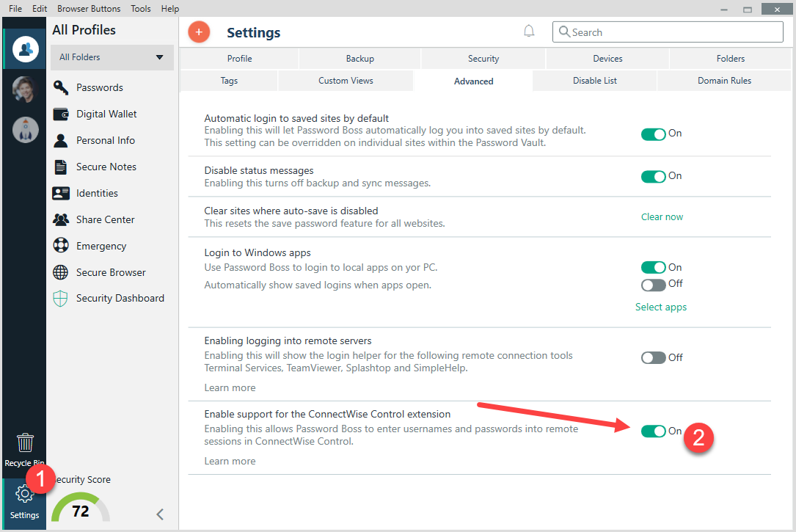The height and width of the screenshot is (532, 796).
Task: Open the Edit menu
Action: point(40,9)
